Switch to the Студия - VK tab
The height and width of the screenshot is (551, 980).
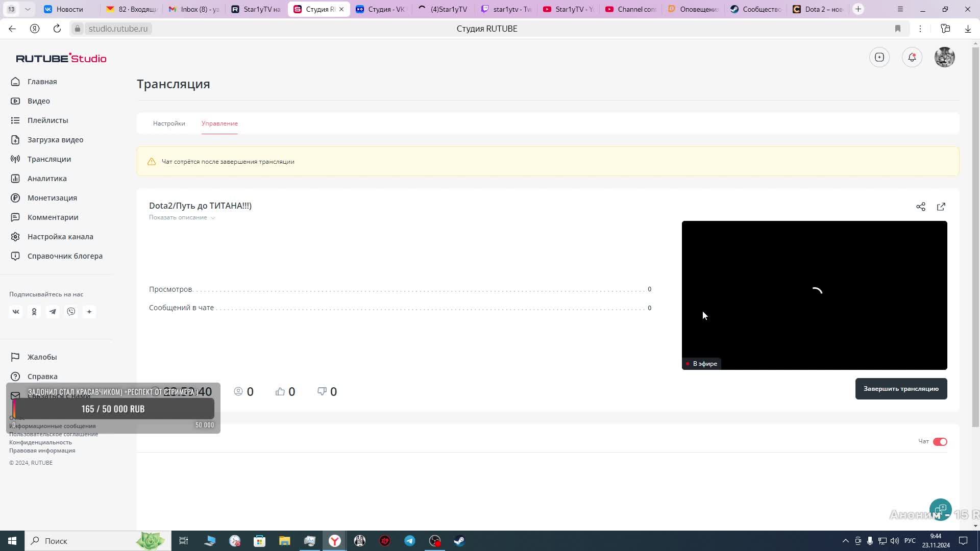pyautogui.click(x=381, y=9)
